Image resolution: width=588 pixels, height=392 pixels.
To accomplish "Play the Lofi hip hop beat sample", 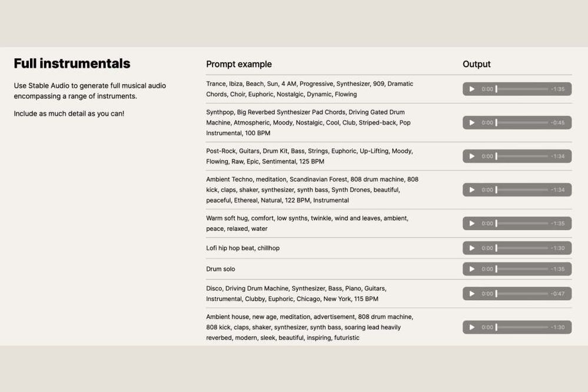I will [x=471, y=248].
